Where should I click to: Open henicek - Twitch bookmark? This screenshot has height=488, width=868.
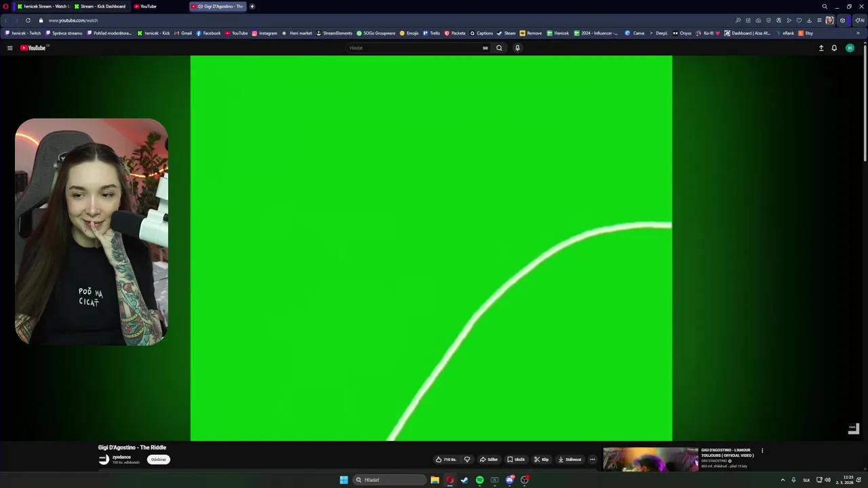pos(22,33)
